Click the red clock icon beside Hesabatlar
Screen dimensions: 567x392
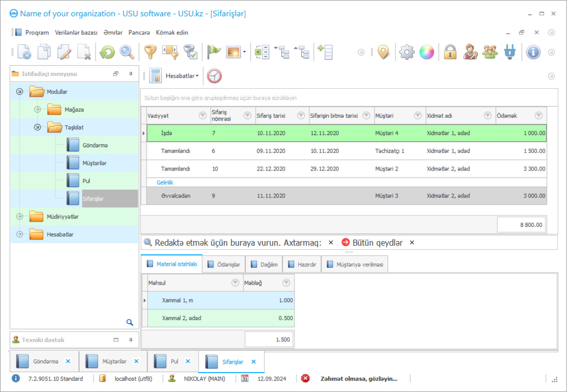(215, 76)
